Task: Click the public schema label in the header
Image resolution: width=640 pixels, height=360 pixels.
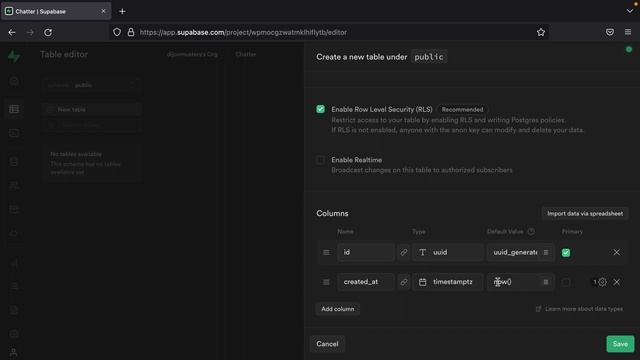Action: coord(429,57)
